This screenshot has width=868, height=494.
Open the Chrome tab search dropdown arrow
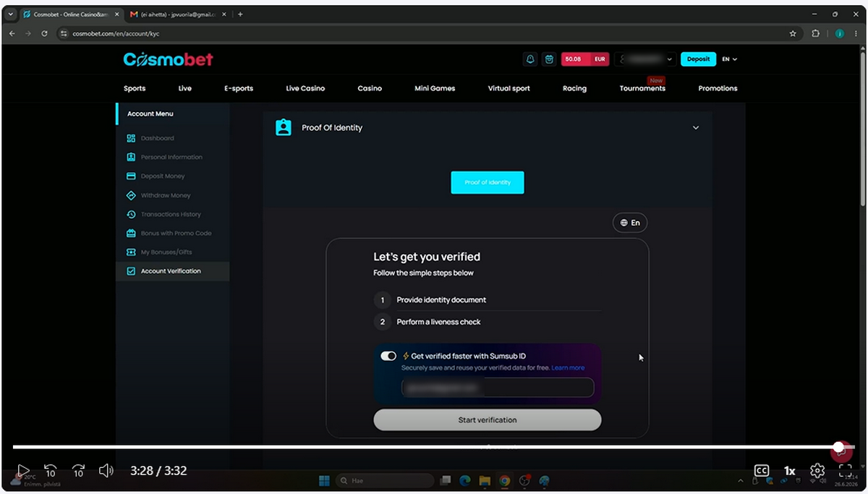10,14
